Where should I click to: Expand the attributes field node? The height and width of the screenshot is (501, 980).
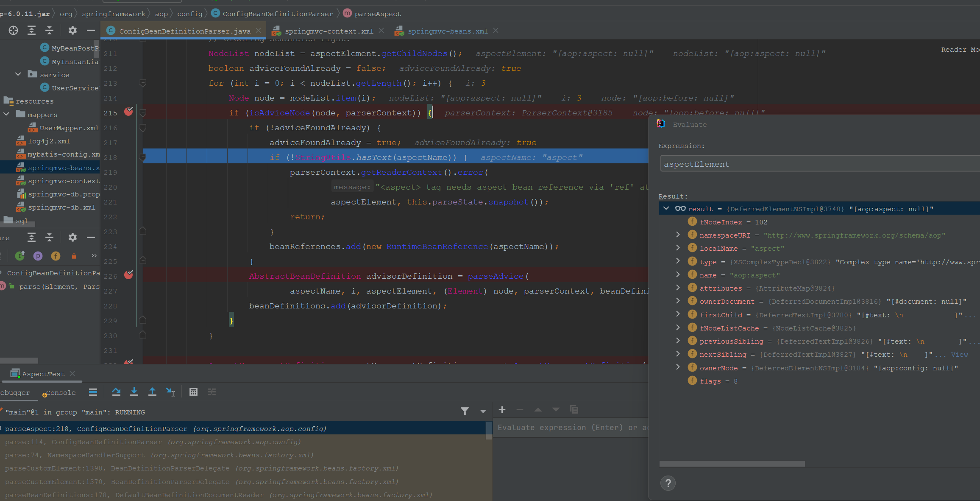[678, 288]
